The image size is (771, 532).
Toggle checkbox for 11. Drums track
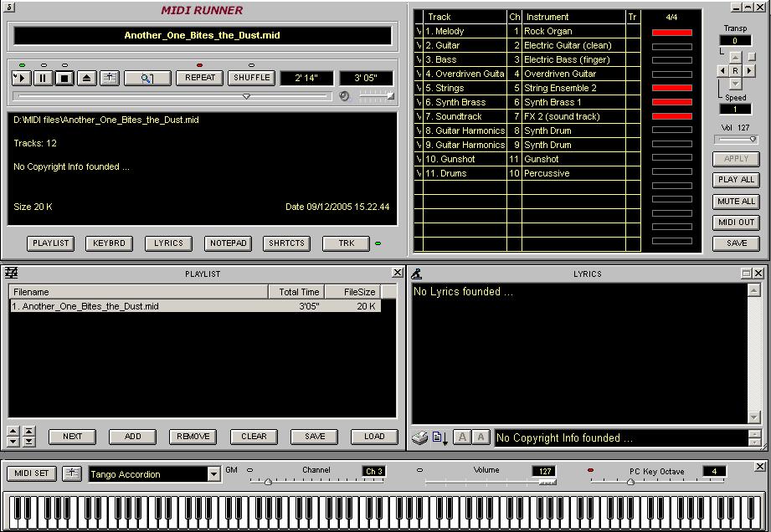[419, 173]
